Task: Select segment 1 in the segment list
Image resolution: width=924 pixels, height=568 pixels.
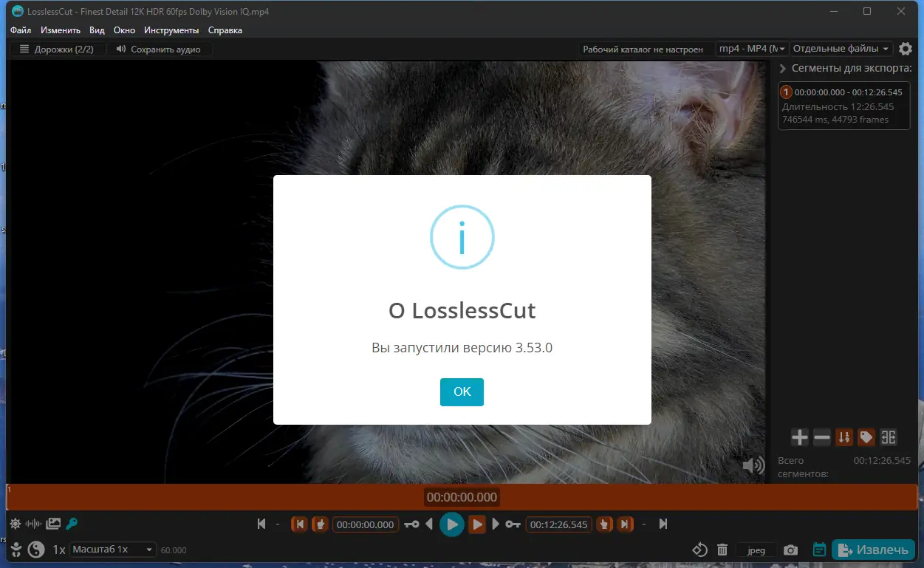Action: 843,106
